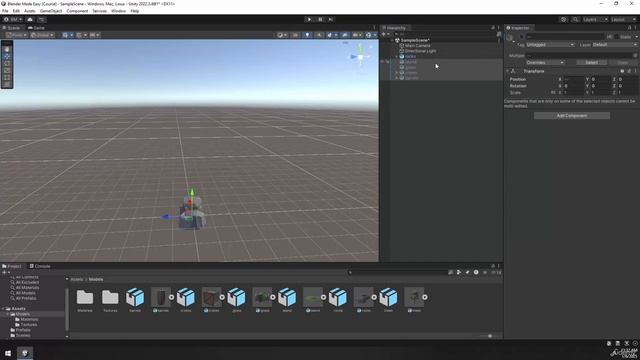Click the Position Y field

[x=599, y=79]
